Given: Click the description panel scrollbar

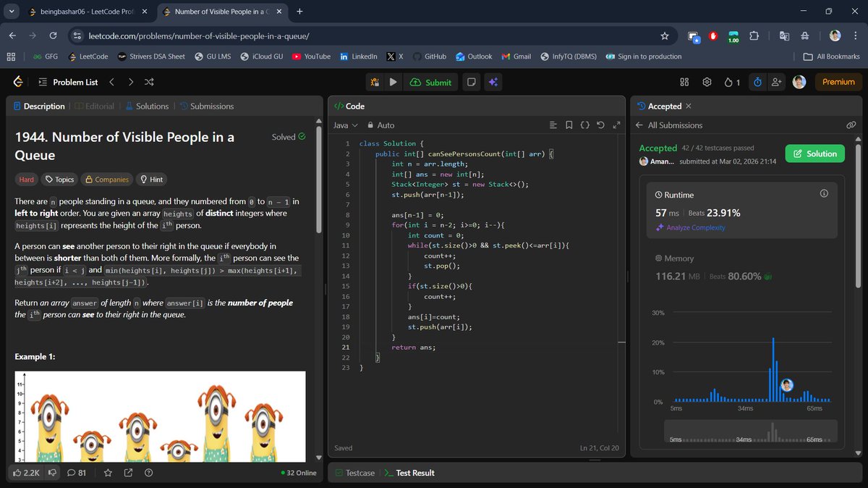Looking at the screenshot, I should point(319,181).
